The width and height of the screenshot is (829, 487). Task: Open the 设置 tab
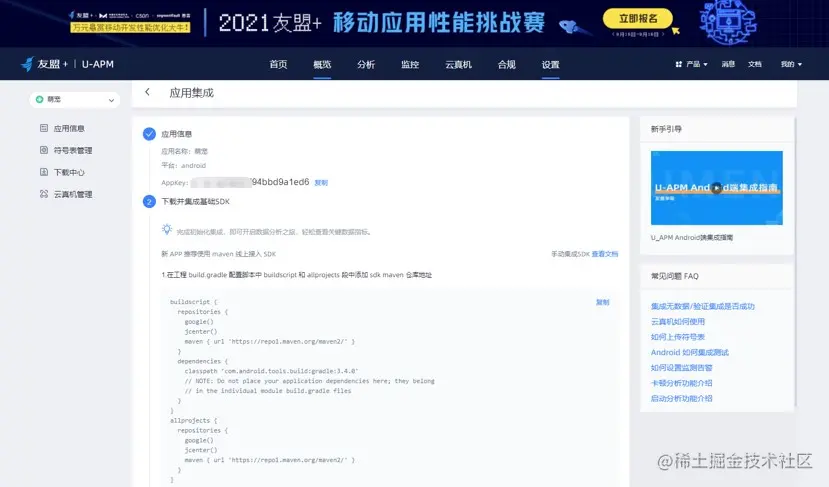pyautogui.click(x=550, y=65)
